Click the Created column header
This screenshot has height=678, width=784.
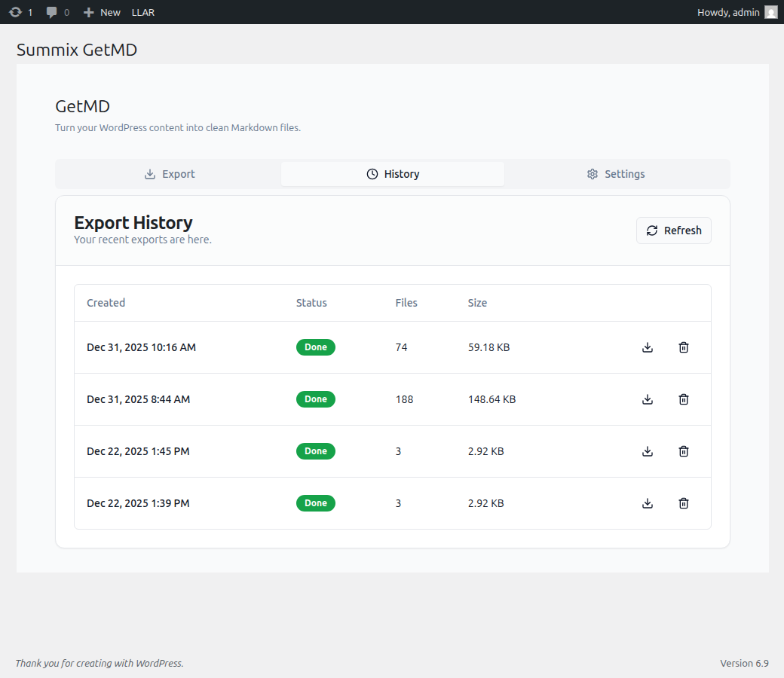tap(106, 303)
